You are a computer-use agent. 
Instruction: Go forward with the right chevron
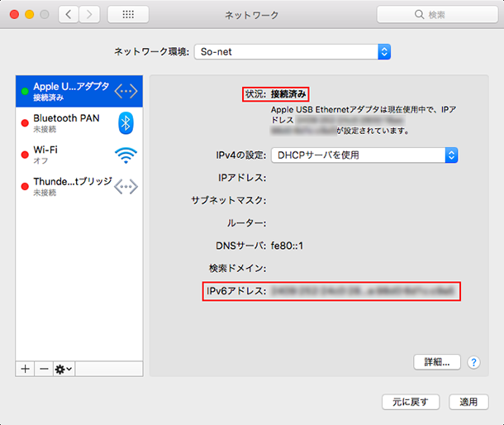pos(89,15)
